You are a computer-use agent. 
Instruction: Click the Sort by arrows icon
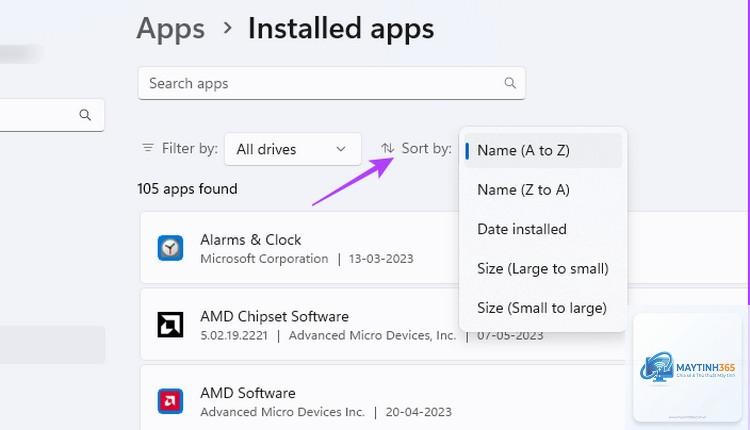pyautogui.click(x=387, y=148)
